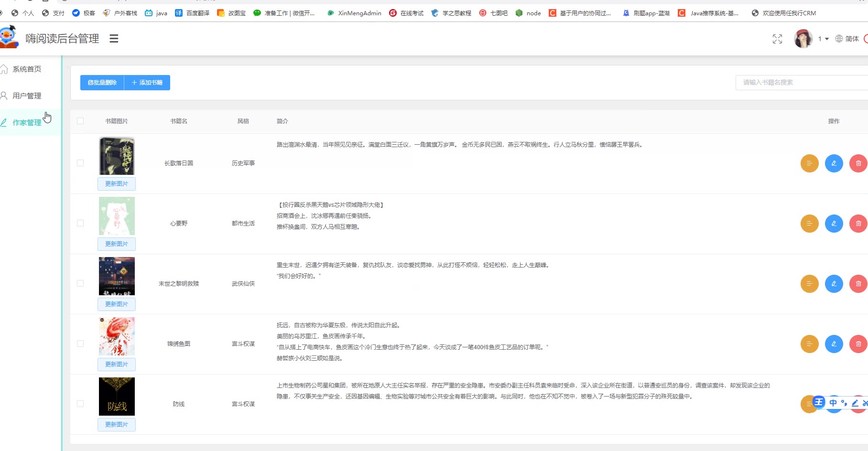
Task: Open the 改图宝 bookmark
Action: [231, 13]
